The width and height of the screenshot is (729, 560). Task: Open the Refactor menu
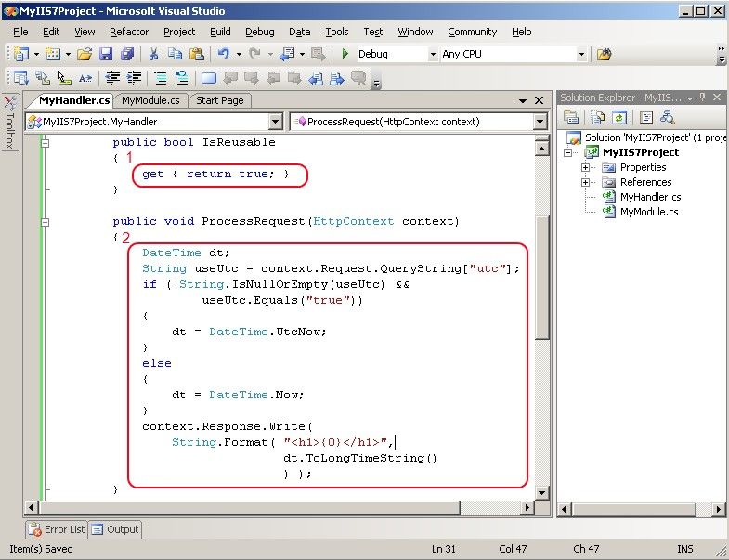click(x=129, y=32)
